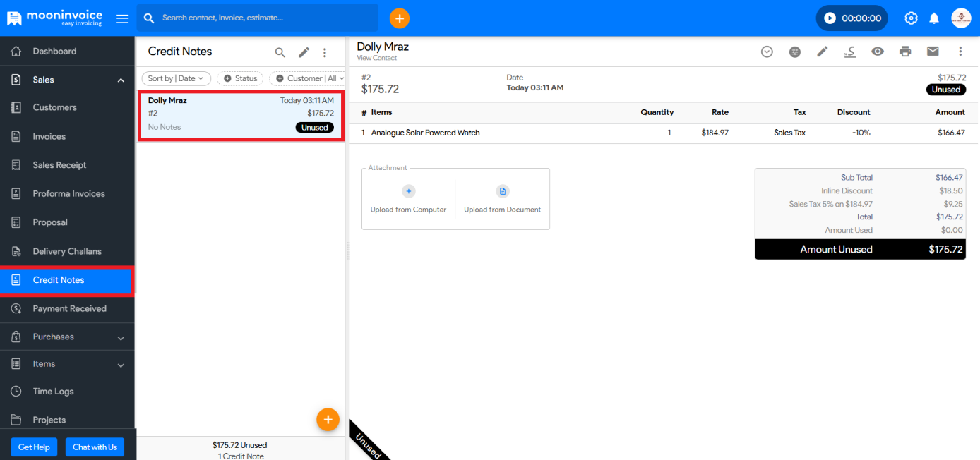Screen dimensions: 980x460
Task: Open the settings gear icon
Action: click(912, 18)
